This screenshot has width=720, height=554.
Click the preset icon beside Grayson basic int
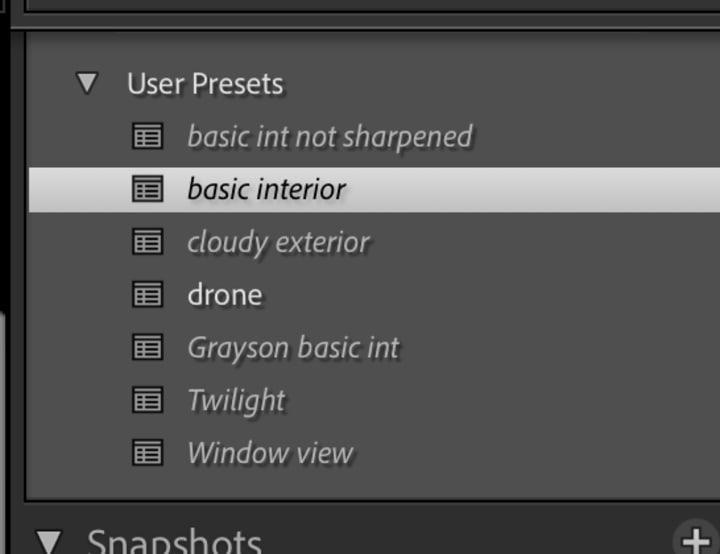(148, 348)
